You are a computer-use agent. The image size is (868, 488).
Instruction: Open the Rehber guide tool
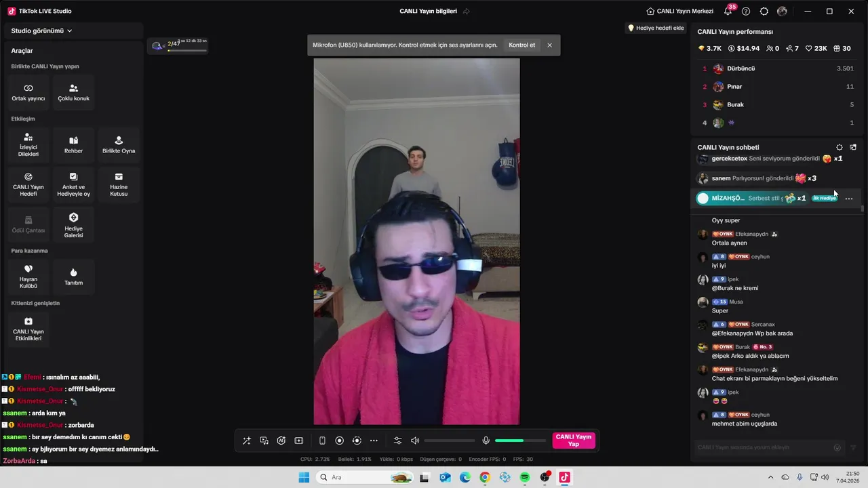click(x=73, y=145)
